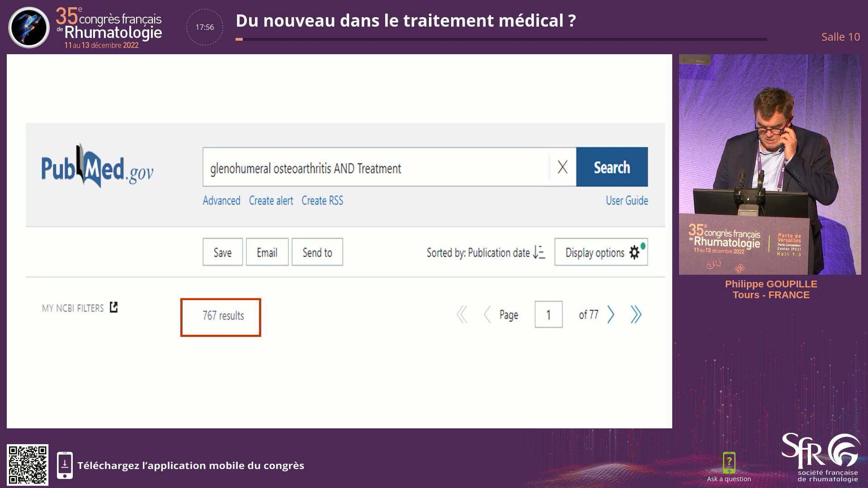Screen dimensions: 868x488
Task: Click the QR code for the mobile app
Action: 28,465
